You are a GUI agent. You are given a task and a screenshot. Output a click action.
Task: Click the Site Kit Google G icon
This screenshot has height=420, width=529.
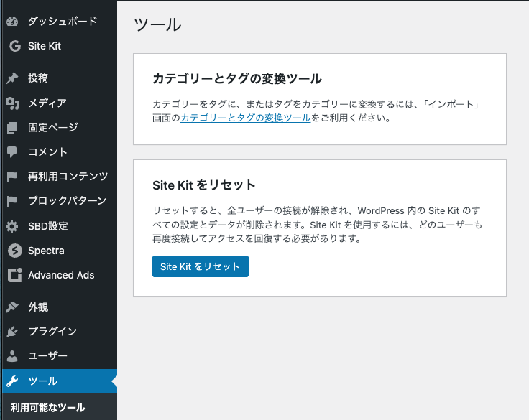[15, 46]
